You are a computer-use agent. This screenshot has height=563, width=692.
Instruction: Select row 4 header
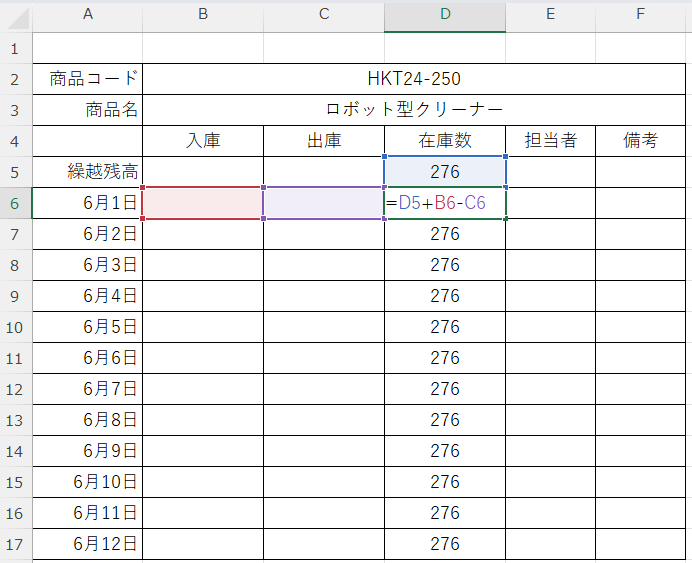pyautogui.click(x=15, y=141)
